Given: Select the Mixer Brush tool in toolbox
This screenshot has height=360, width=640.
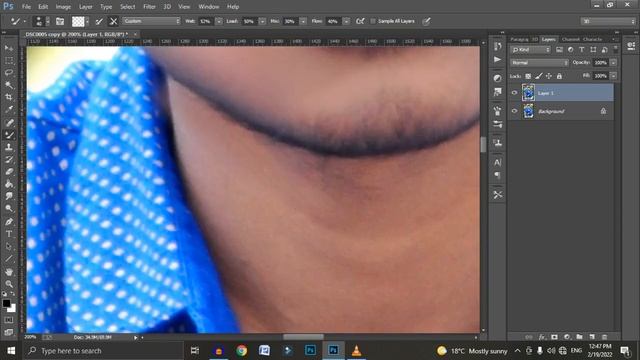Looking at the screenshot, I should pos(9,135).
